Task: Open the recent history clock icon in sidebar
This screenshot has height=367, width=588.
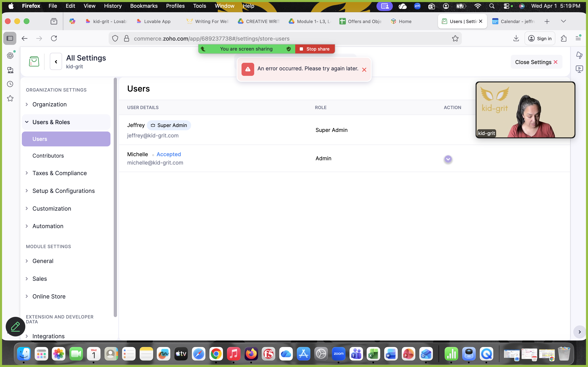Action: tap(10, 84)
